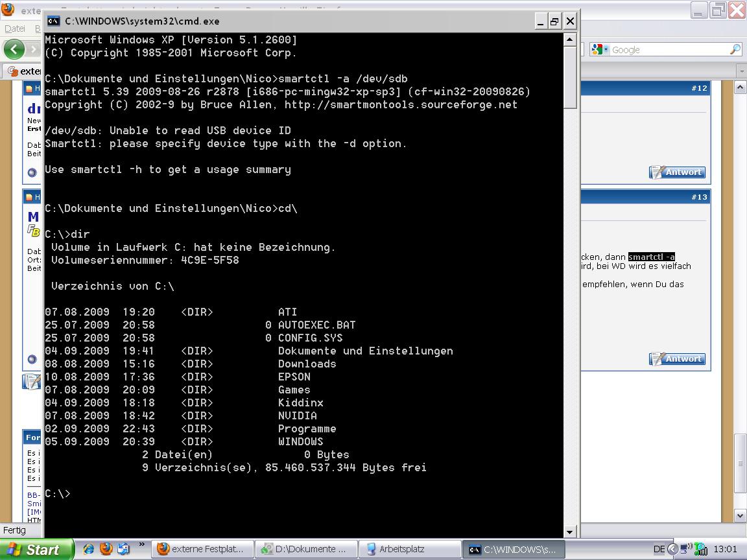Click the 'EPSON' directory entry in cmd
Image resolution: width=747 pixels, height=560 pixels.
pos(294,377)
